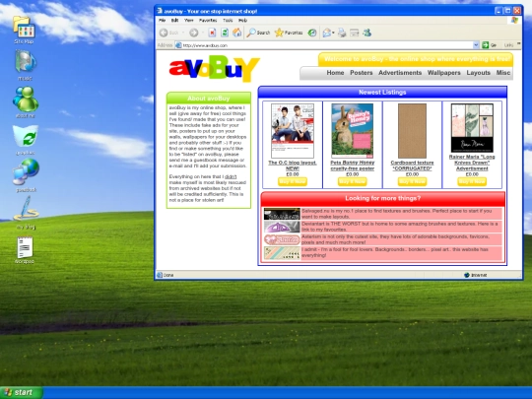Click Buy It Now under Rainer Maria advertisment
The image size is (532, 399).
[472, 181]
